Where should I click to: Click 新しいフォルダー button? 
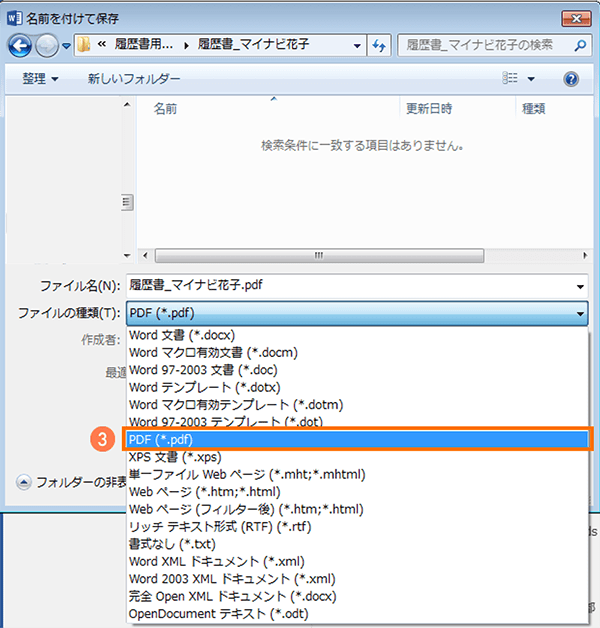coord(134,79)
